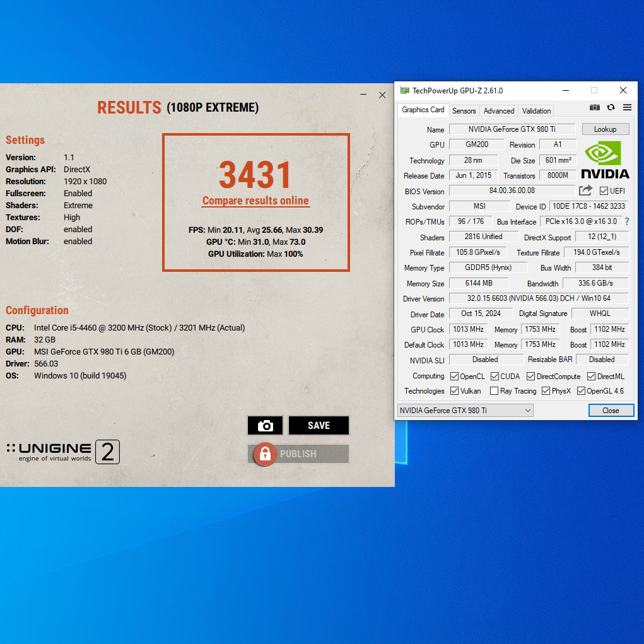Close the Superposition results window
The image size is (644, 644).
point(382,95)
